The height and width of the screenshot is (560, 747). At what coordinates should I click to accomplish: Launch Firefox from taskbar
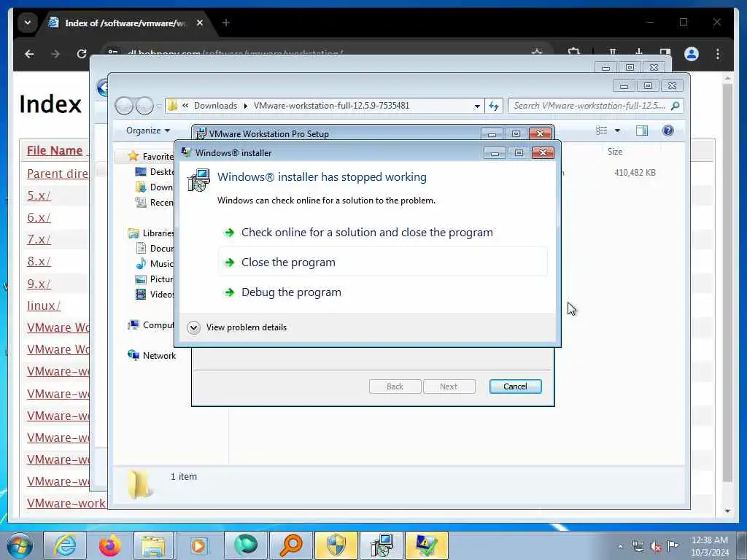click(109, 545)
